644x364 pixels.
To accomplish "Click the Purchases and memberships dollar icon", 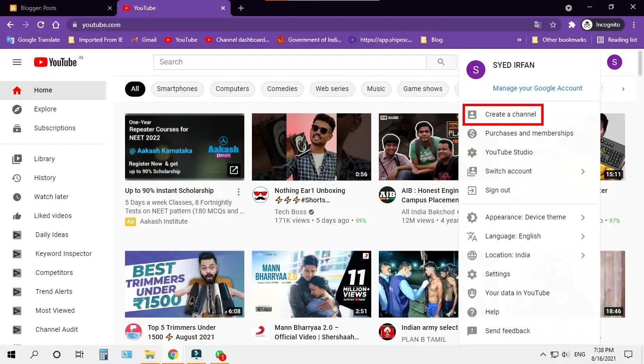I will (x=472, y=134).
